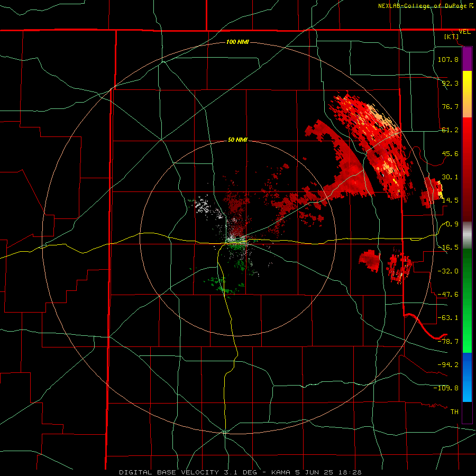The height and width of the screenshot is (476, 476).
Task: Click the TH label on legend
Action: (x=454, y=412)
